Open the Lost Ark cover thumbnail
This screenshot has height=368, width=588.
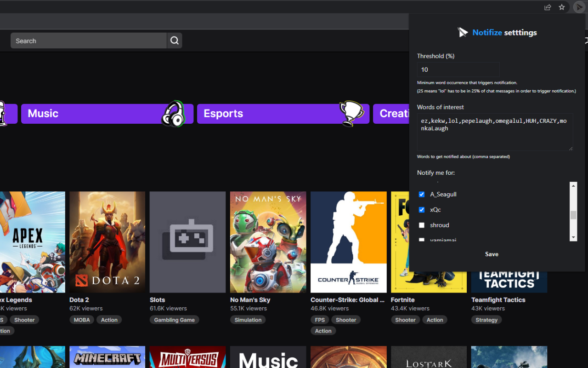[429, 357]
